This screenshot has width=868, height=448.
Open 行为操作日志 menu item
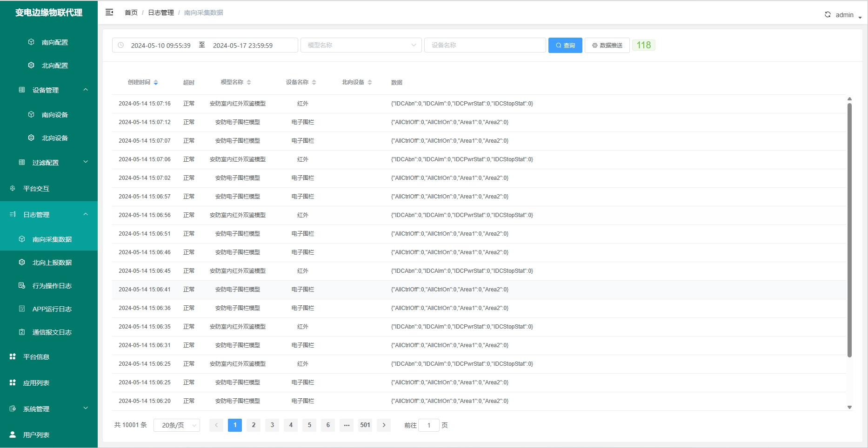pyautogui.click(x=52, y=286)
